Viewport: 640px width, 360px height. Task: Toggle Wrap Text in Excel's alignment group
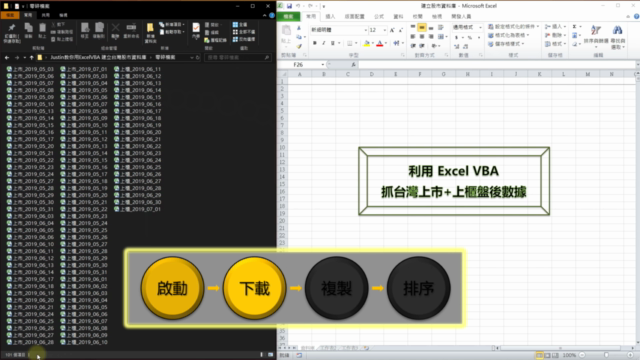point(440,27)
